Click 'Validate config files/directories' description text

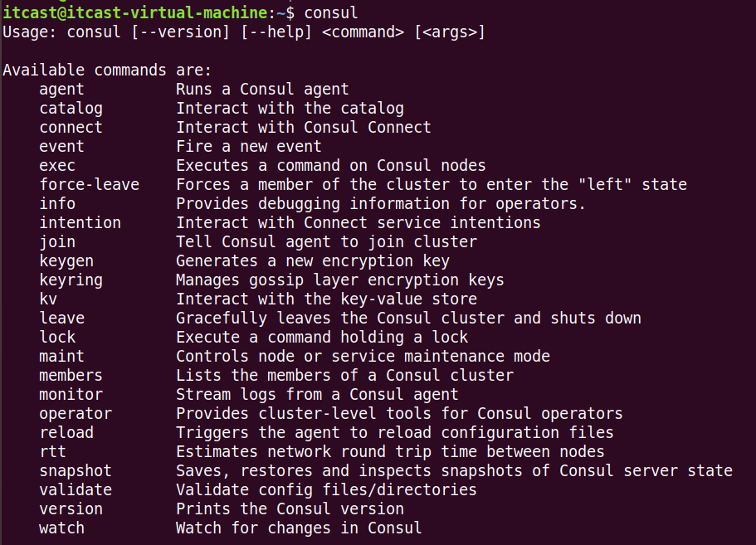pyautogui.click(x=326, y=490)
